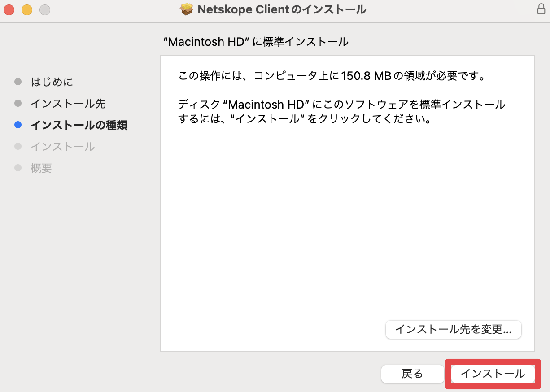Select the インストールの種類 step
This screenshot has height=392, width=550.
click(79, 125)
